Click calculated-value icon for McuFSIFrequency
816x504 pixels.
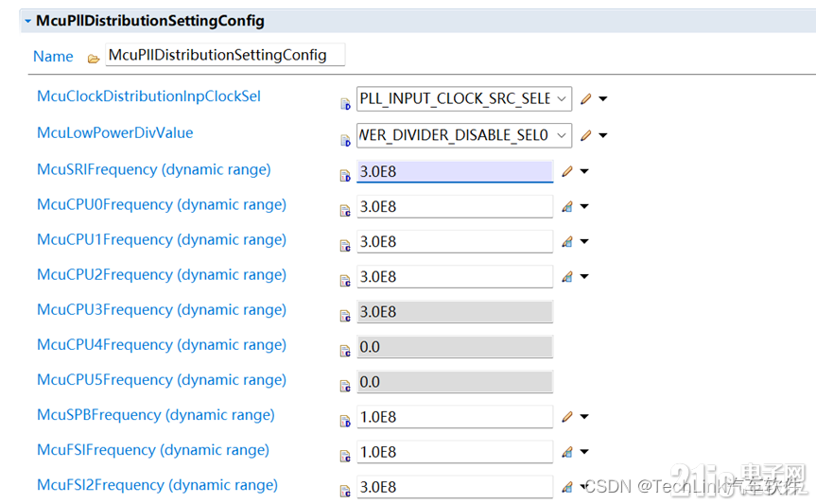click(566, 452)
